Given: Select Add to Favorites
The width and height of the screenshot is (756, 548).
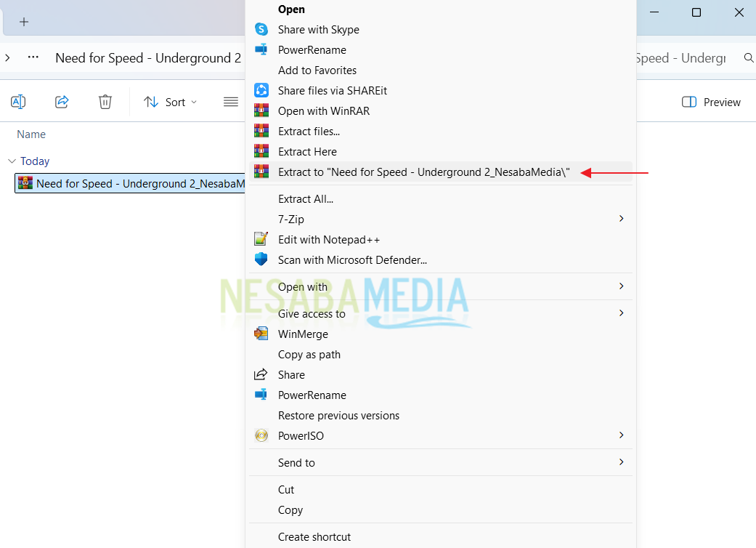Looking at the screenshot, I should [x=441, y=70].
